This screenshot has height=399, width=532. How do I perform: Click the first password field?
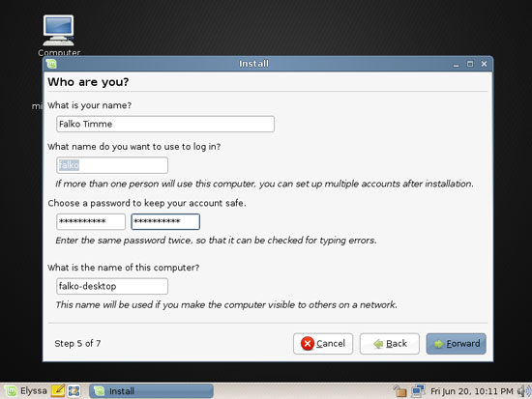91,221
